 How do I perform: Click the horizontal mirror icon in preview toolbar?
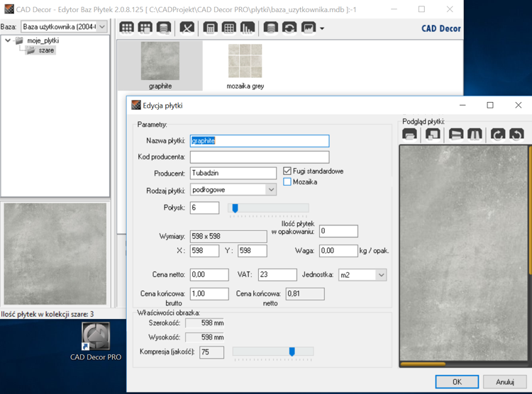(475, 134)
